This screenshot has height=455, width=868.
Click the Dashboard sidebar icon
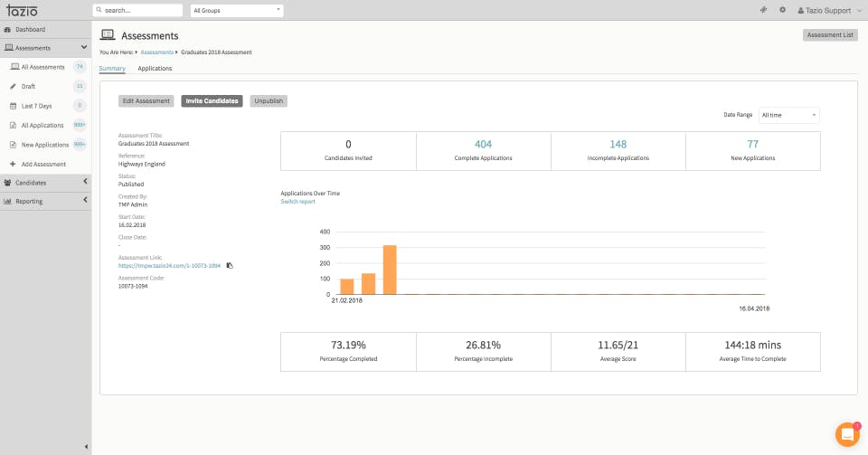point(8,29)
